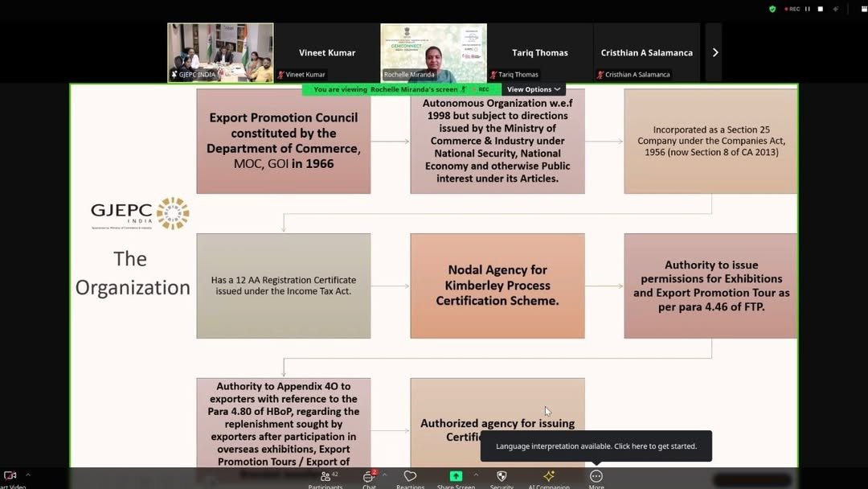Screen dimensions: 868x489
Task: Launch the AI Companion
Action: (x=549, y=479)
